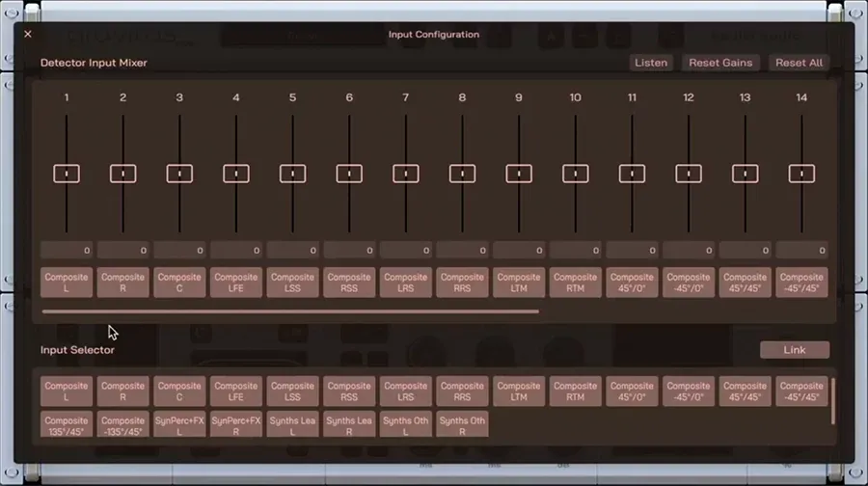The height and width of the screenshot is (486, 868).
Task: Click gain value field of channel 1
Action: point(67,250)
